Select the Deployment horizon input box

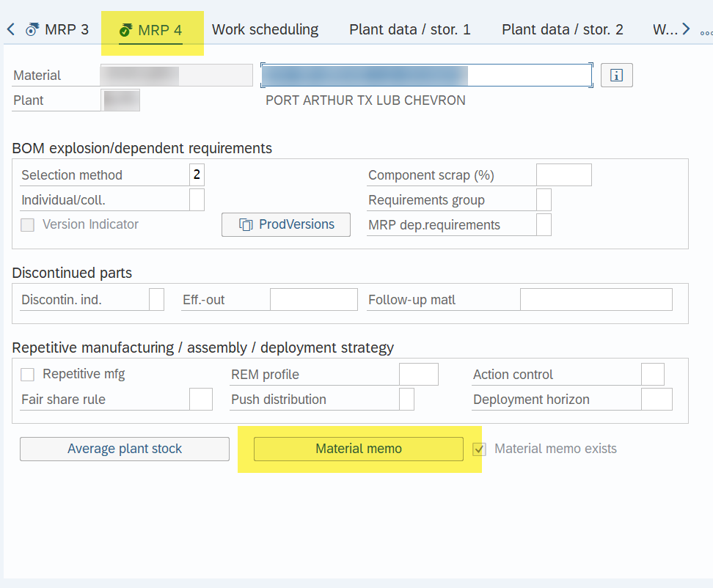point(657,400)
